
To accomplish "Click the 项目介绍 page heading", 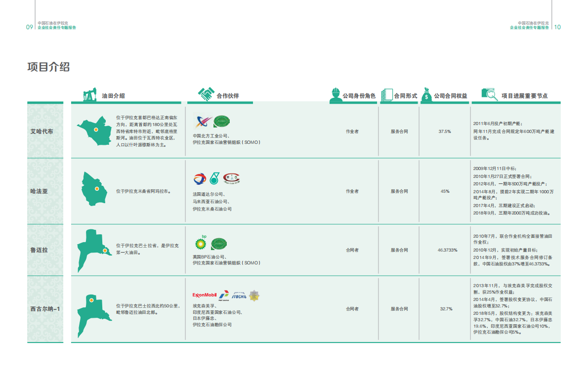I will tap(48, 67).
